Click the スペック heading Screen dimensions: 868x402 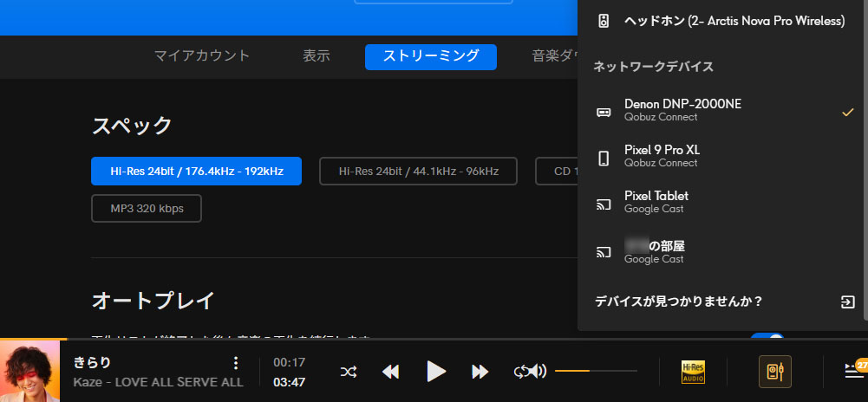coord(132,126)
